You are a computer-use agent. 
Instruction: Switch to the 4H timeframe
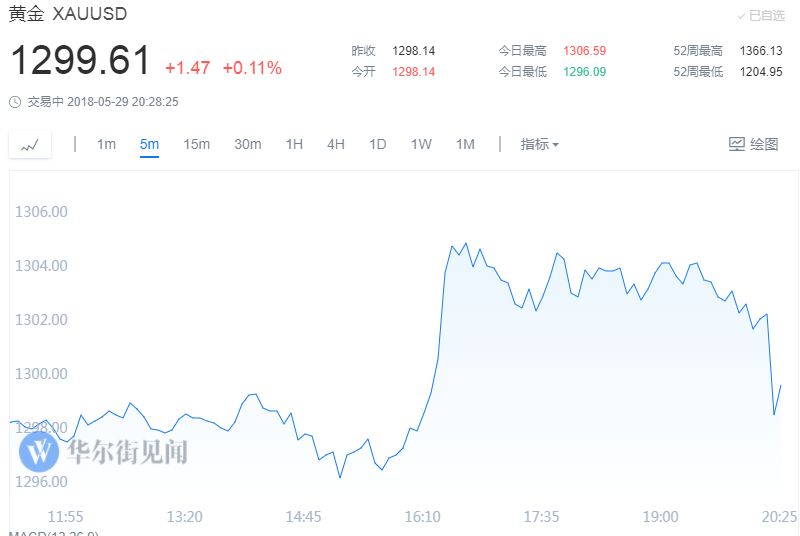coord(336,144)
